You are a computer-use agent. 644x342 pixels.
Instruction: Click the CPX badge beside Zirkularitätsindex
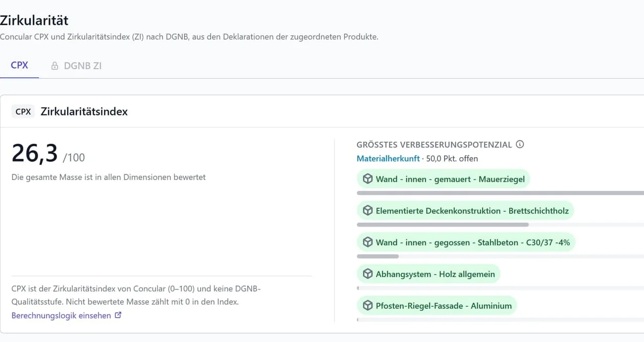(23, 112)
